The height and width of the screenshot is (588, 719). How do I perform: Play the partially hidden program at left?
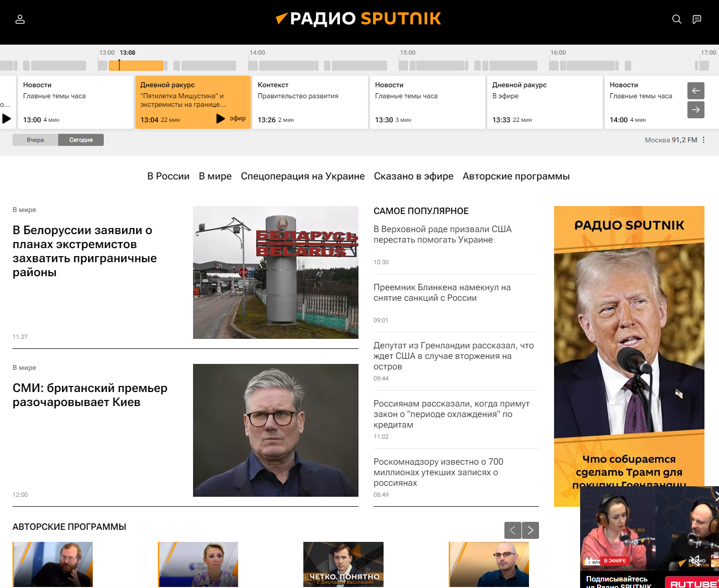(x=7, y=119)
